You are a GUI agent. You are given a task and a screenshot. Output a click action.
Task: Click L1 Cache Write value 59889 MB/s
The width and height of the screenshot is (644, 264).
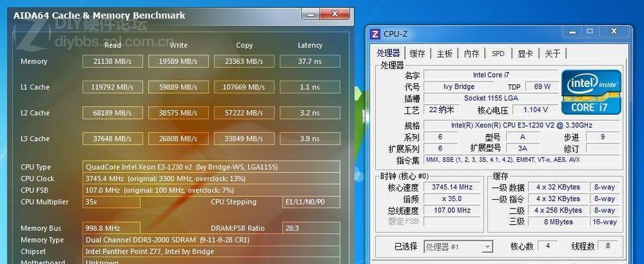(x=178, y=87)
